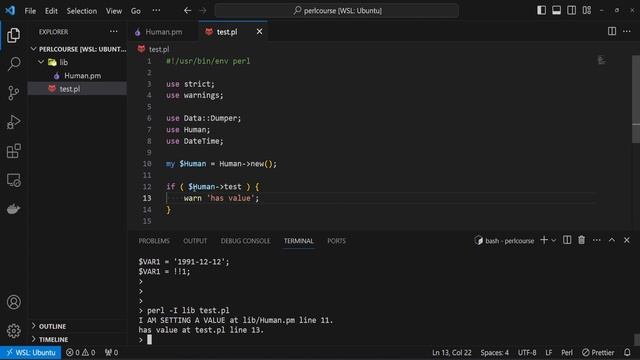
Task: Open the File menu
Action: tap(30, 11)
